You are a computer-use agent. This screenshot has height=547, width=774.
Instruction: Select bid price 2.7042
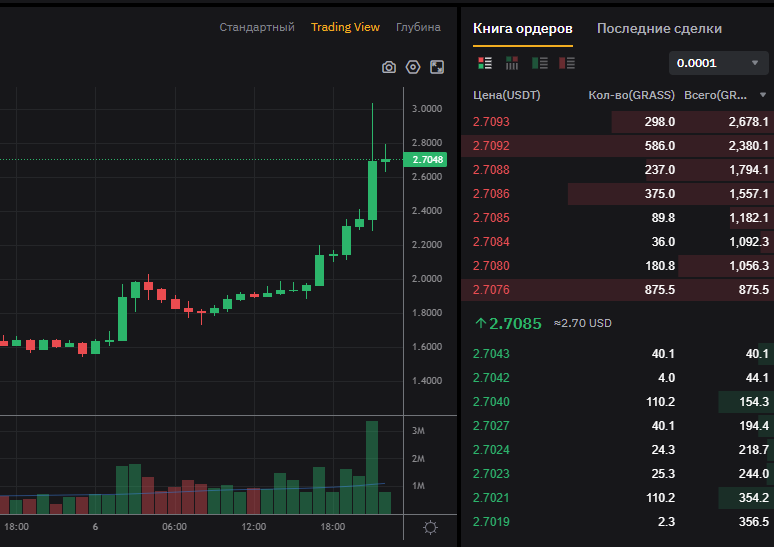click(x=491, y=378)
